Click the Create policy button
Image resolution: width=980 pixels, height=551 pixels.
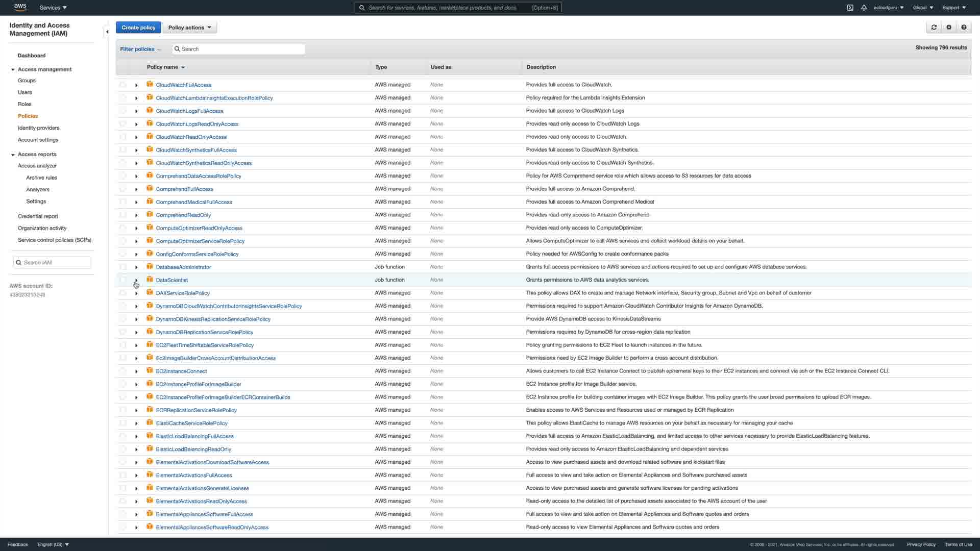pyautogui.click(x=138, y=28)
